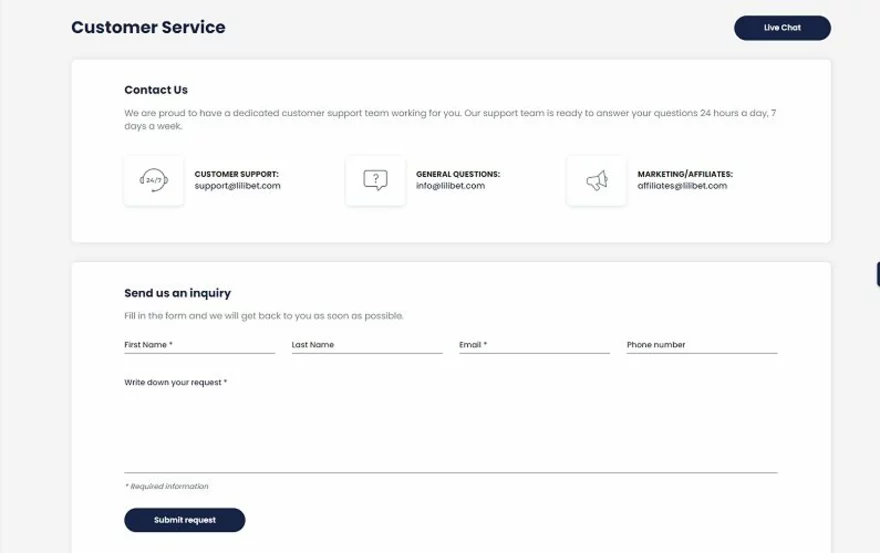The height and width of the screenshot is (553, 880).
Task: Open the Live Chat button
Action: click(x=782, y=28)
